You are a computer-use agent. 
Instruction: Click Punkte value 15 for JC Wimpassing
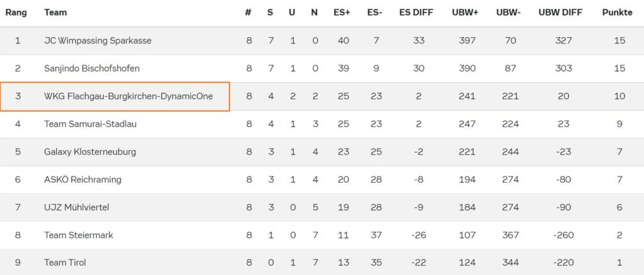pyautogui.click(x=619, y=41)
